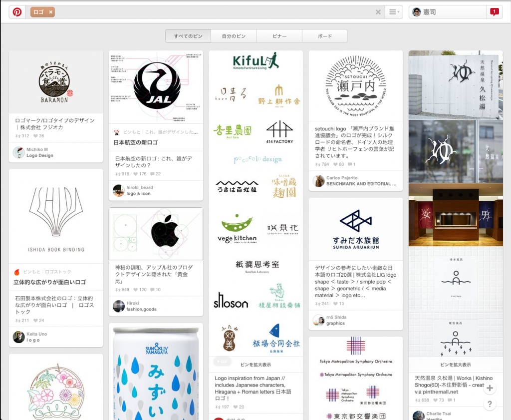This screenshot has width=511, height=420.
Task: Open the Tokyo Metropolitan Symphony Orchestra pin
Action: pyautogui.click(x=355, y=378)
